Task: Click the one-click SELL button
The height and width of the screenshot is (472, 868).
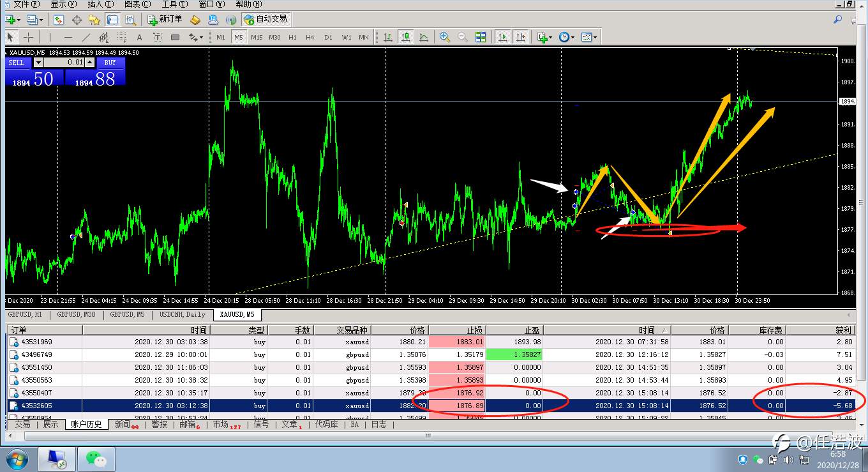Action: (x=17, y=63)
